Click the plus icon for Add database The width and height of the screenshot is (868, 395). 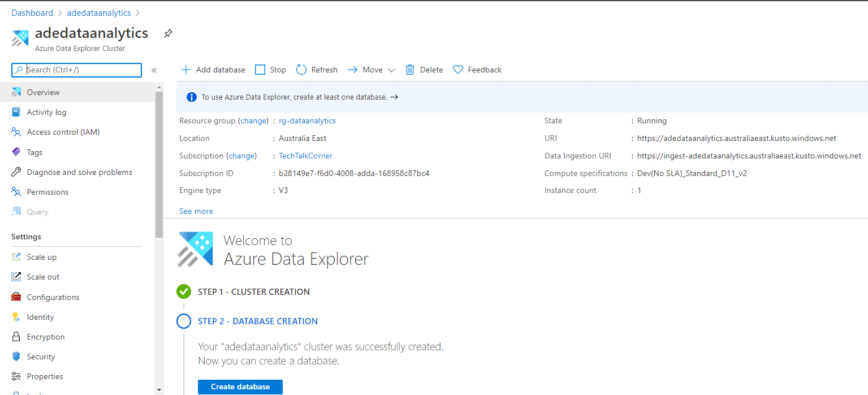tap(185, 70)
